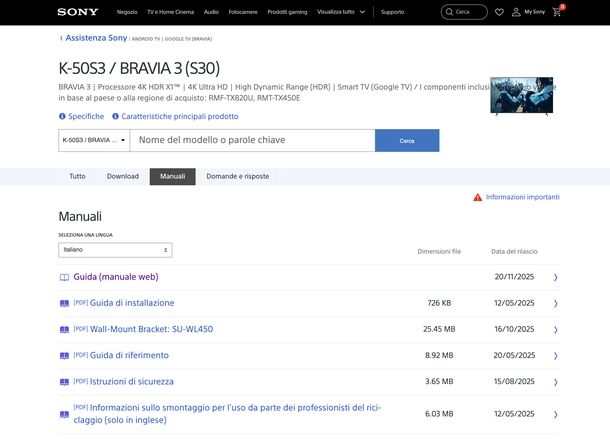Open the Wall-Mount Bracket: SU-WL450 link
This screenshot has width=610, height=440.
click(151, 329)
